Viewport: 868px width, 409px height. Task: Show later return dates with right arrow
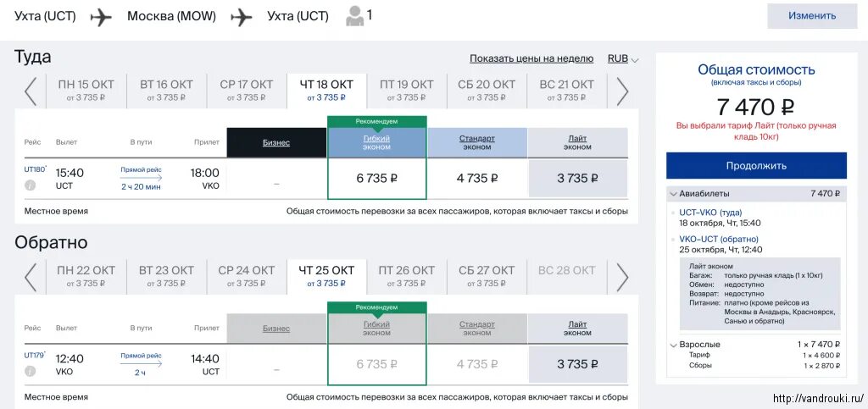click(622, 277)
